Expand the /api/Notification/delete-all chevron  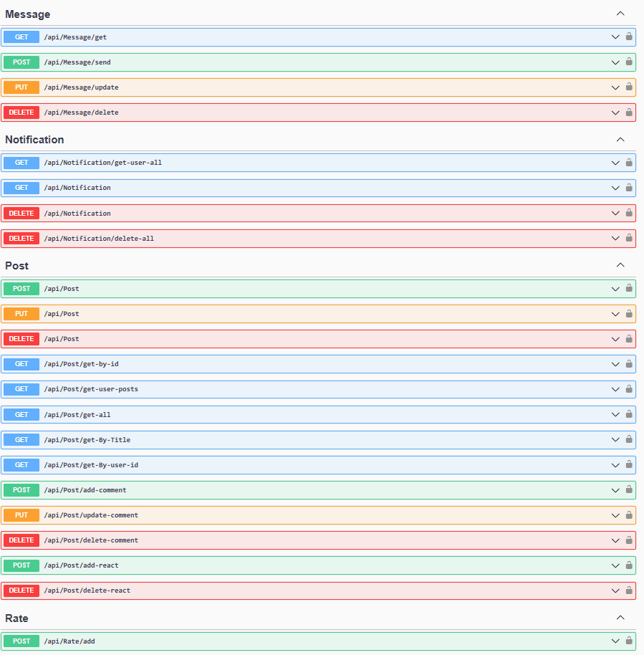(x=615, y=239)
